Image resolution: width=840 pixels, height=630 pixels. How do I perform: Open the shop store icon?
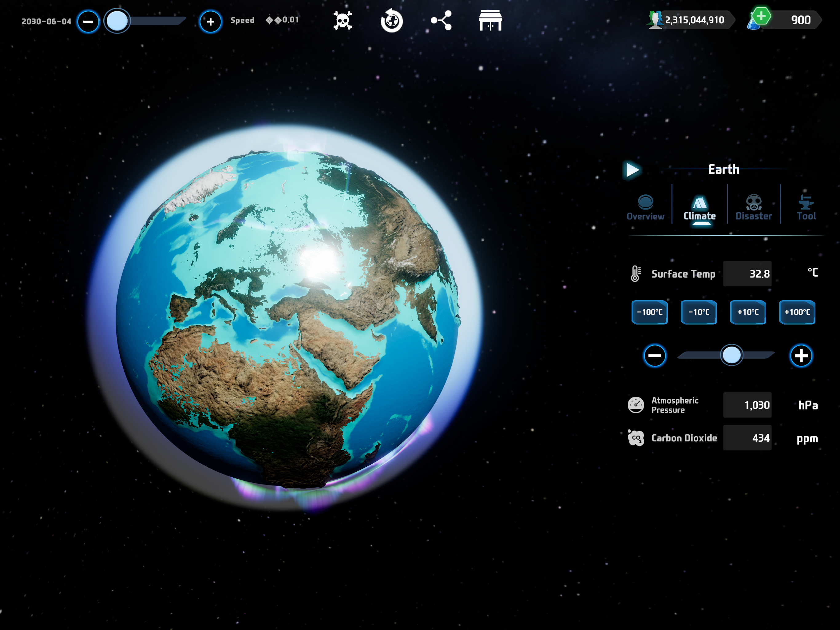[490, 21]
